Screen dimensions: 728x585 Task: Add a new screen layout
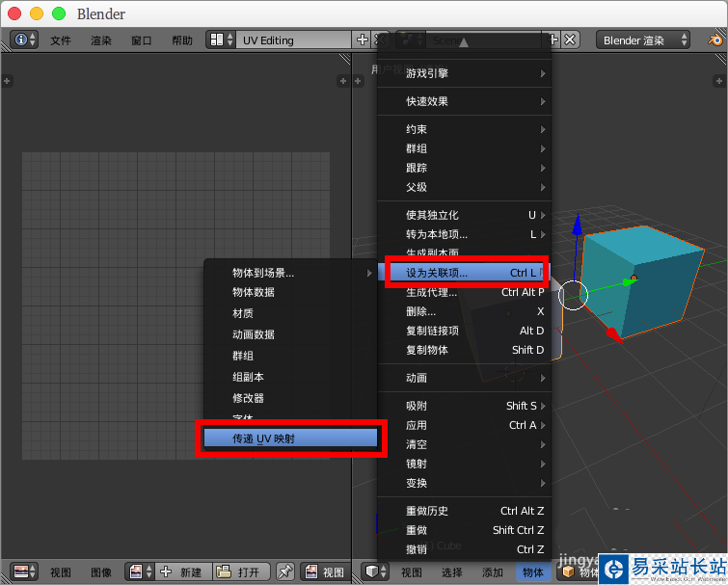click(363, 40)
